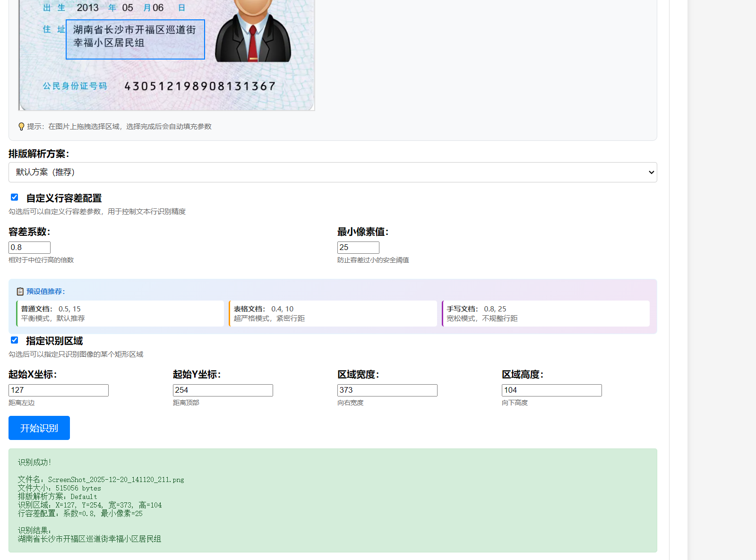The width and height of the screenshot is (756, 560).
Task: Focus the 容差系数 input field
Action: (x=29, y=248)
